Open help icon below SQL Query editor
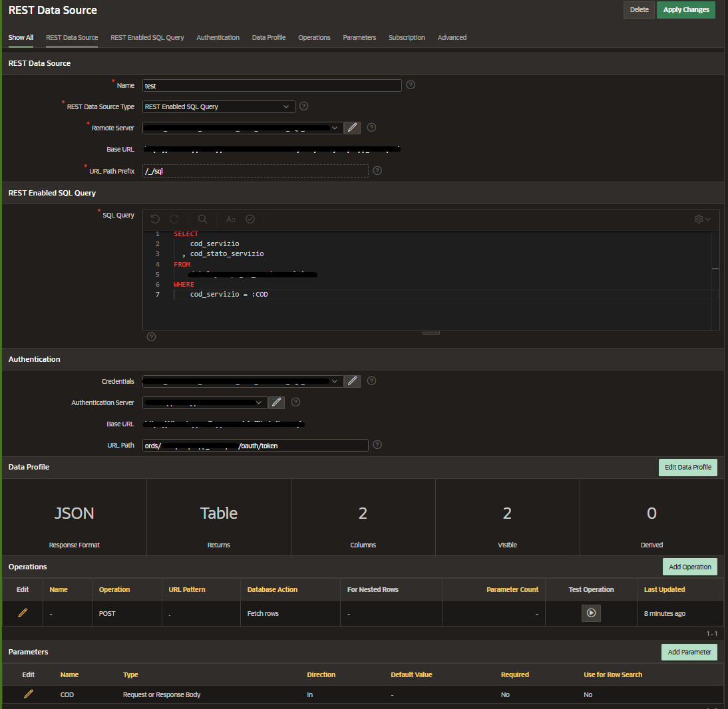The width and height of the screenshot is (728, 709). point(151,337)
